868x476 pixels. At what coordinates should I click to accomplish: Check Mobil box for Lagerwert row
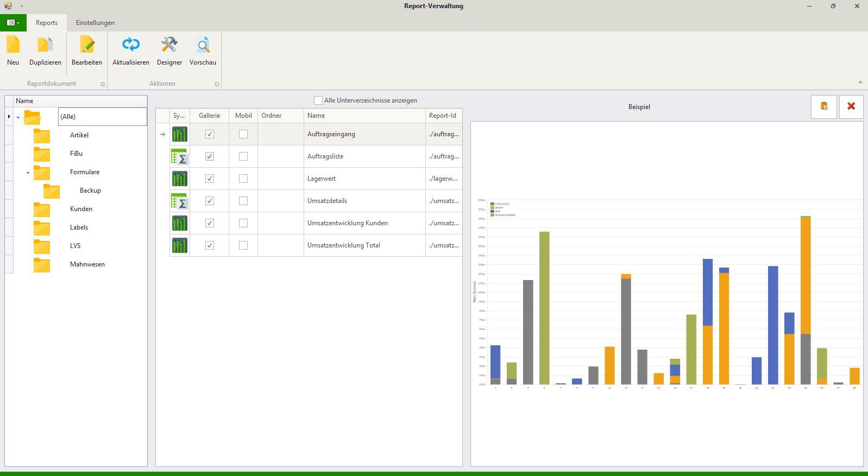pyautogui.click(x=243, y=179)
